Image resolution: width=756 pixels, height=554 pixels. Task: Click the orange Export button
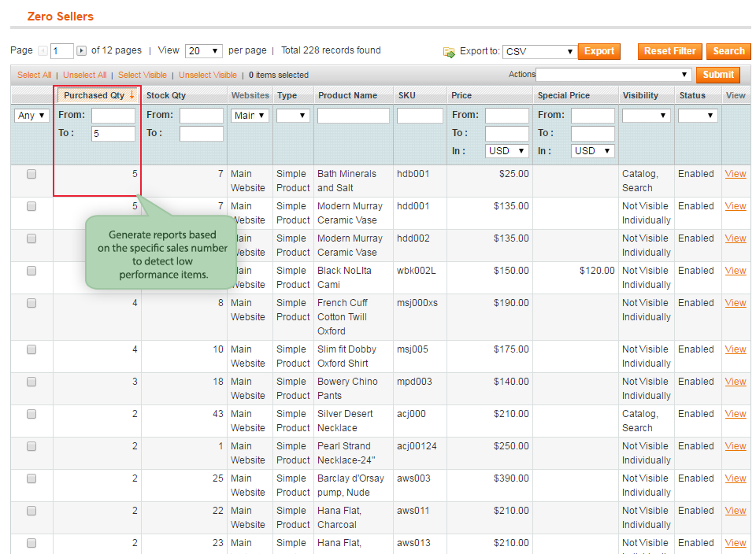598,51
